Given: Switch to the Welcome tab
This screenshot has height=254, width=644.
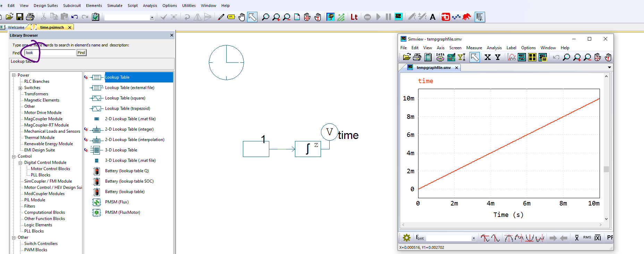Looking at the screenshot, I should pyautogui.click(x=16, y=27).
